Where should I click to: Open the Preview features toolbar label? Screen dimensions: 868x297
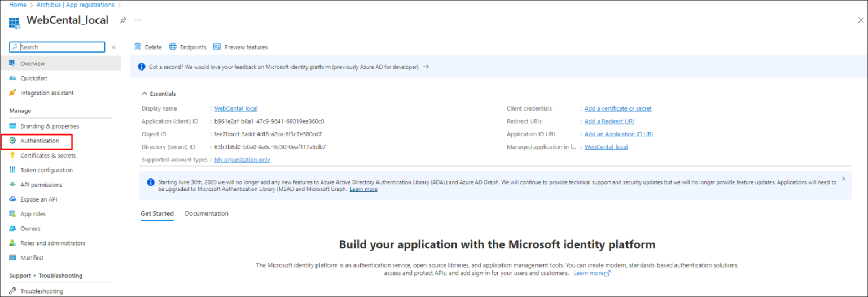point(246,47)
